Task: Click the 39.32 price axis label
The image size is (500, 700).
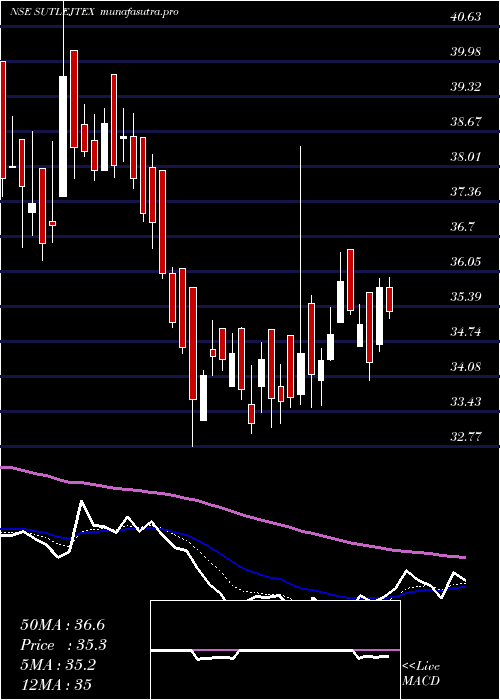Action: point(466,87)
